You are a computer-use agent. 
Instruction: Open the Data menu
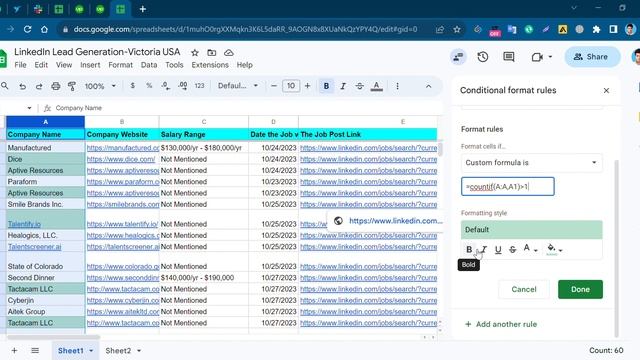pos(149,65)
